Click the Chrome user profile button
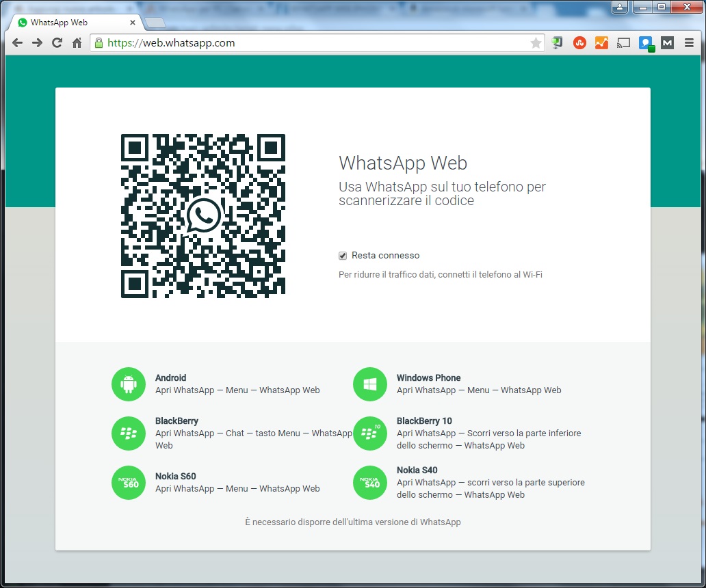 coord(620,8)
